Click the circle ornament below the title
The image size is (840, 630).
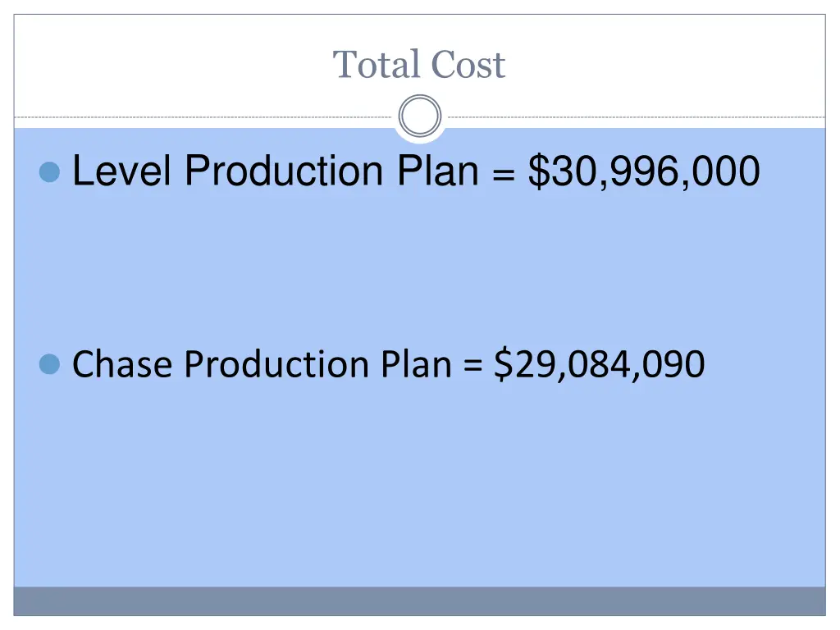419,116
